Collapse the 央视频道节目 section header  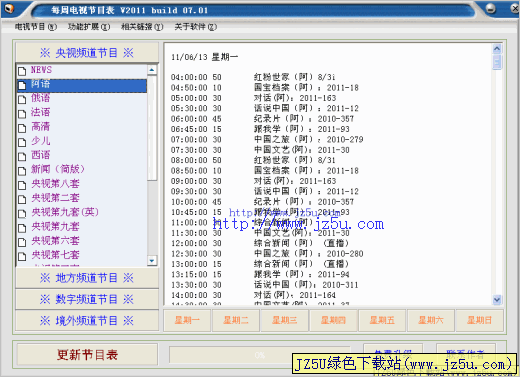click(x=87, y=52)
